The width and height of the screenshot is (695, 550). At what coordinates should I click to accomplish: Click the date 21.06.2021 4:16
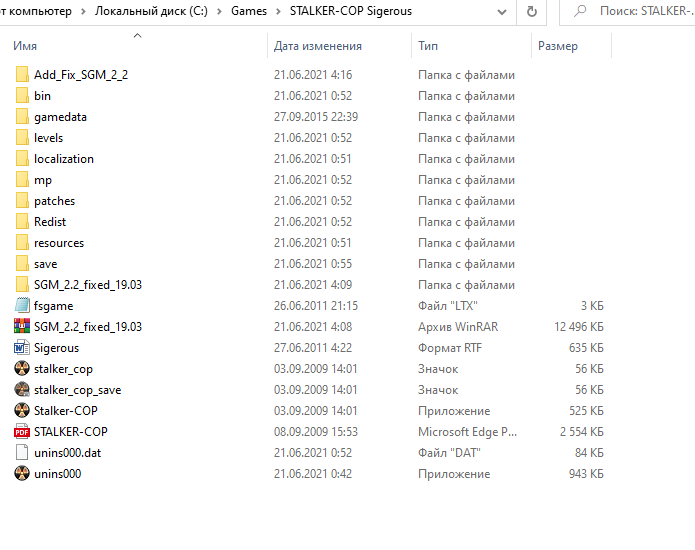tap(313, 74)
